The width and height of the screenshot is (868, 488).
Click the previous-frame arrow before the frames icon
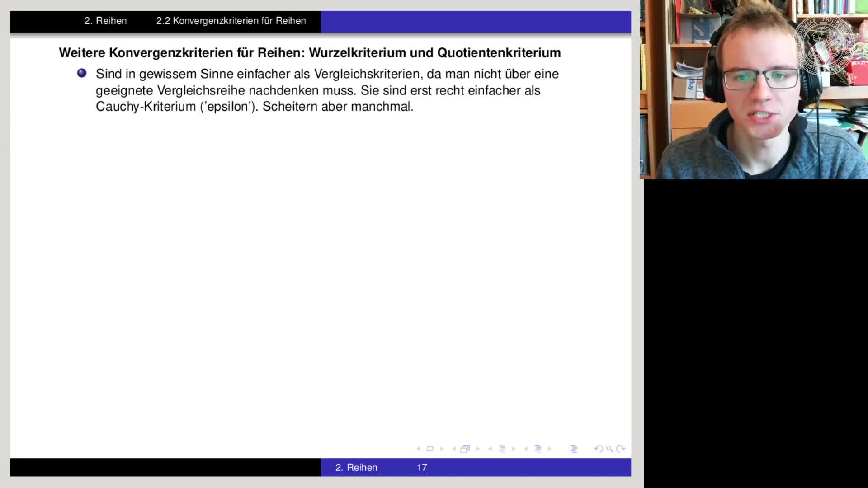click(x=454, y=449)
